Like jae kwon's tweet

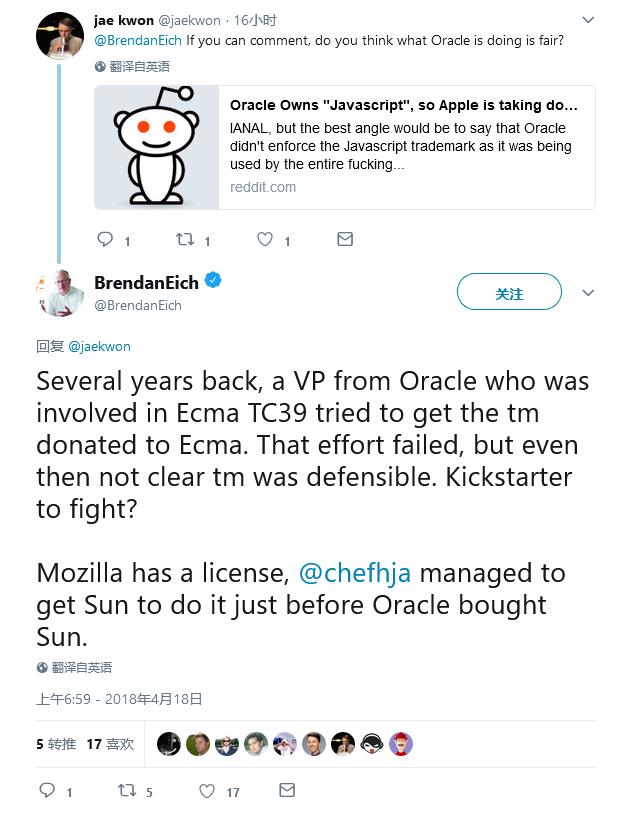point(265,240)
